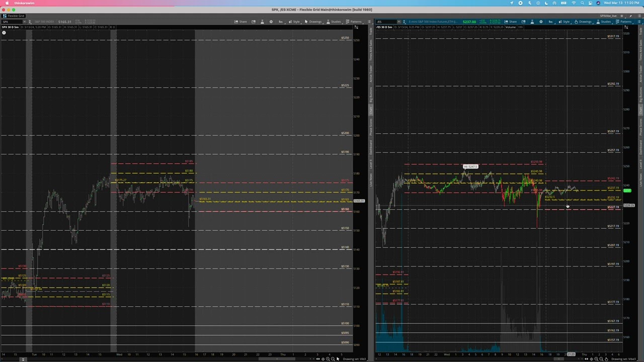Open Drawings menu in /ES chart

point(584,22)
